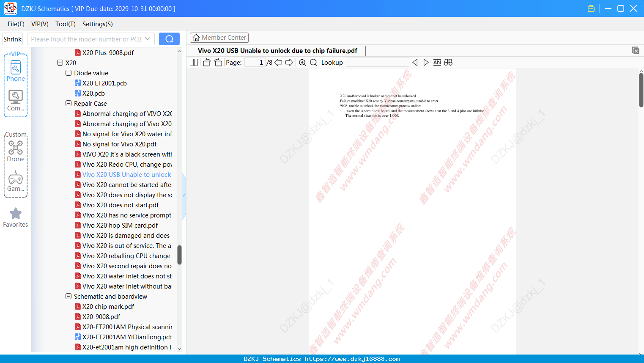This screenshot has width=644, height=363.
Task: Rotate the PDF page clockwise
Action: point(218,63)
